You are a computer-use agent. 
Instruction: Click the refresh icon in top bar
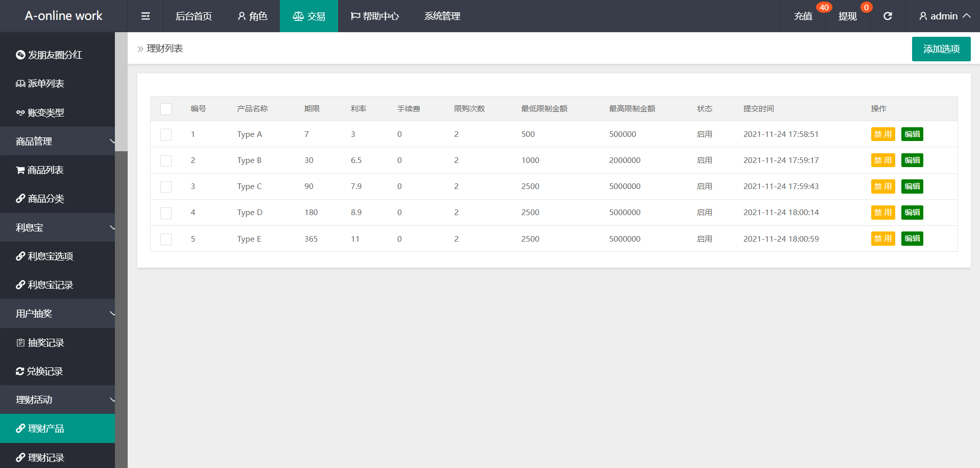click(x=888, y=16)
